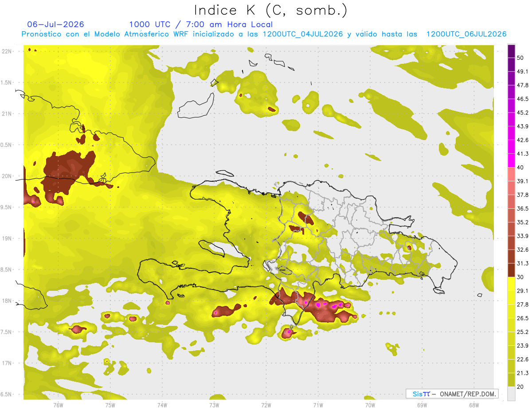Click the '42.6' colorbar value
The height and width of the screenshot is (411, 532).
coord(523,140)
